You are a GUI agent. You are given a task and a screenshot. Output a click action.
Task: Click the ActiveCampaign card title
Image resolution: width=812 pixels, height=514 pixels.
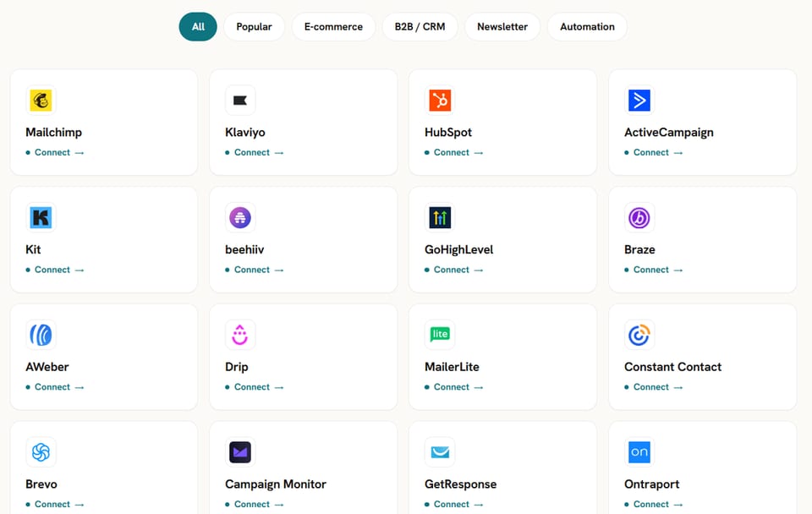click(669, 133)
